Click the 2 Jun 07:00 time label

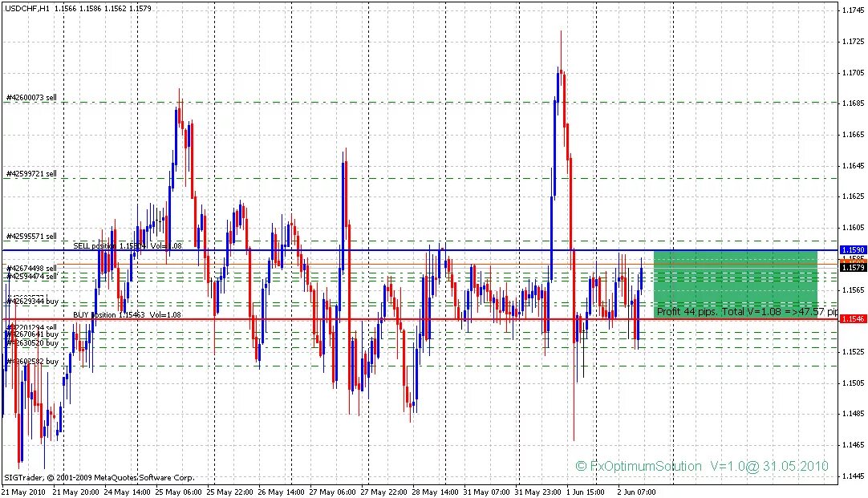click(637, 492)
